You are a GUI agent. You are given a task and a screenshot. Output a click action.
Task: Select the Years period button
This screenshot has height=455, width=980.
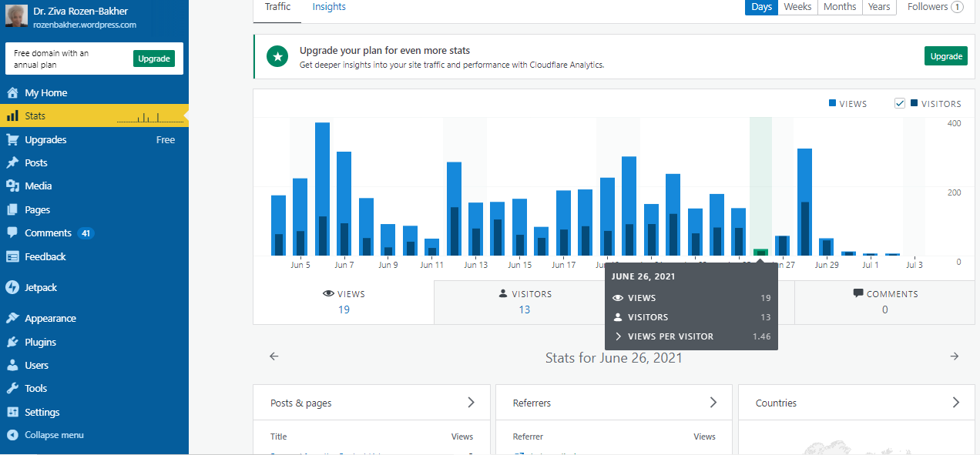point(879,7)
